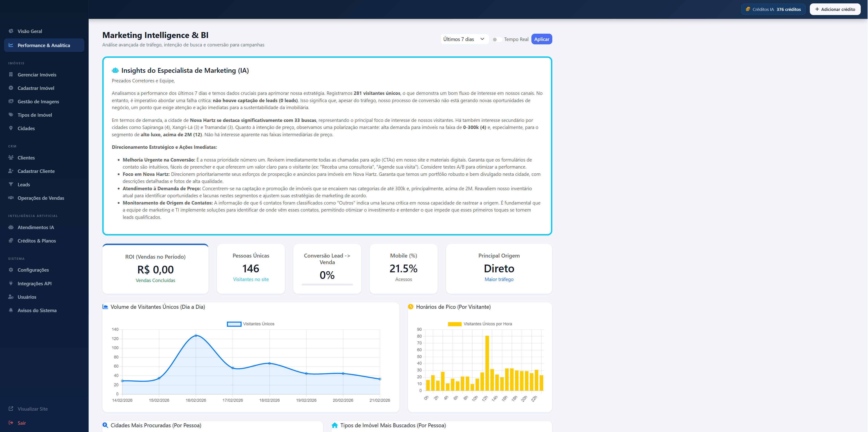Toggle the Visitantes Únicos chart legend

(251, 324)
